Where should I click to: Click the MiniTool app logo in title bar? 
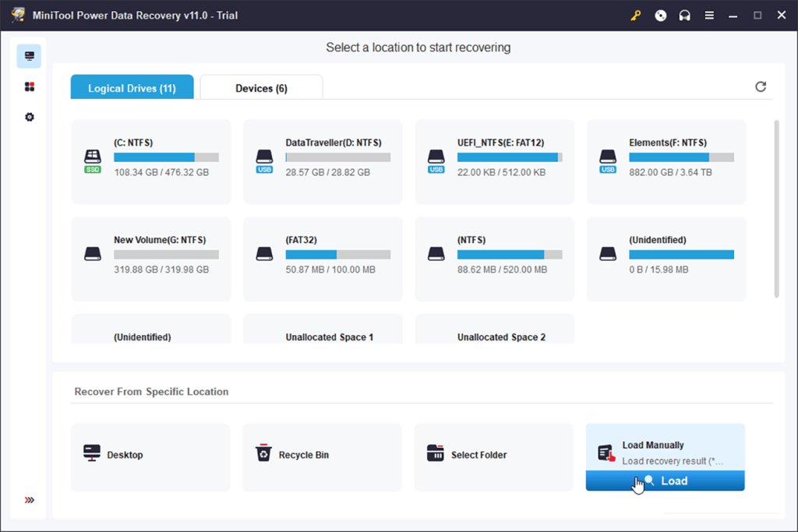[18, 15]
